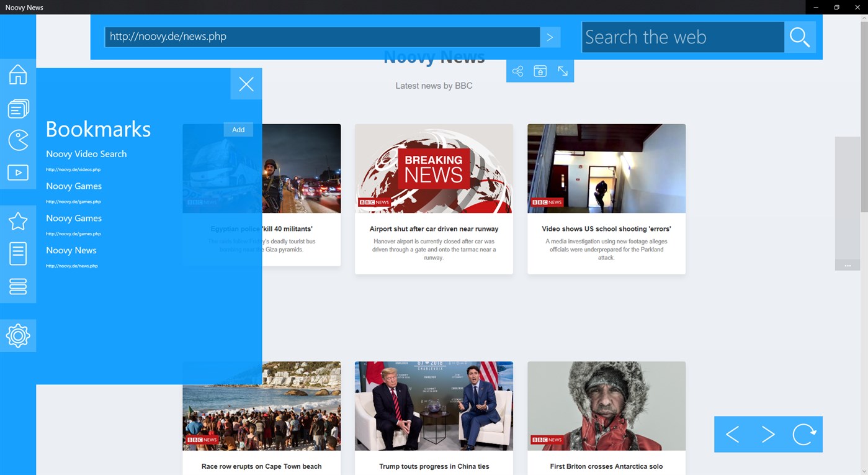The image size is (868, 475).
Task: Start a search with the magnifier icon
Action: [800, 37]
